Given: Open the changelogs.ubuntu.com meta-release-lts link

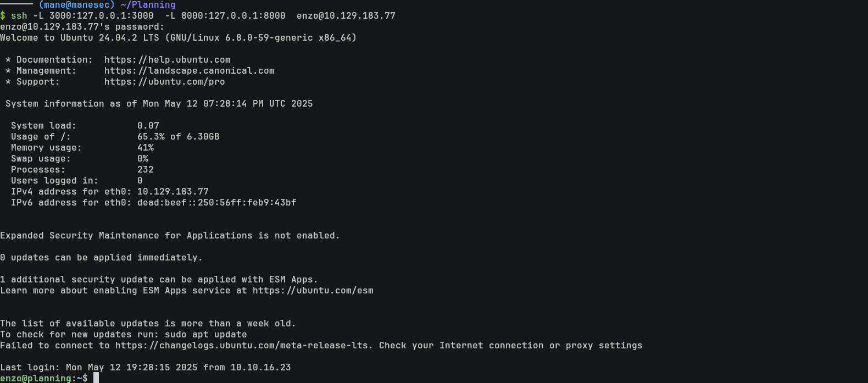Looking at the screenshot, I should (x=244, y=346).
